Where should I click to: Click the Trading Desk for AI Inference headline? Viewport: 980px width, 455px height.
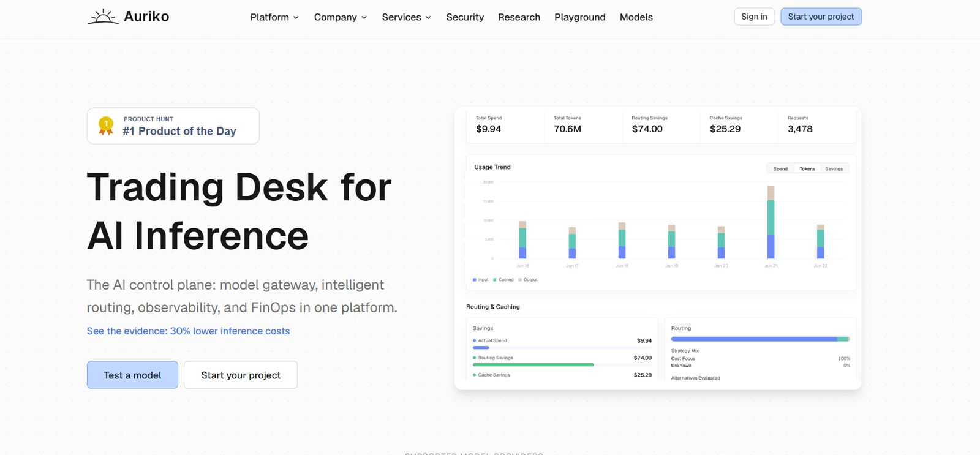(x=239, y=211)
